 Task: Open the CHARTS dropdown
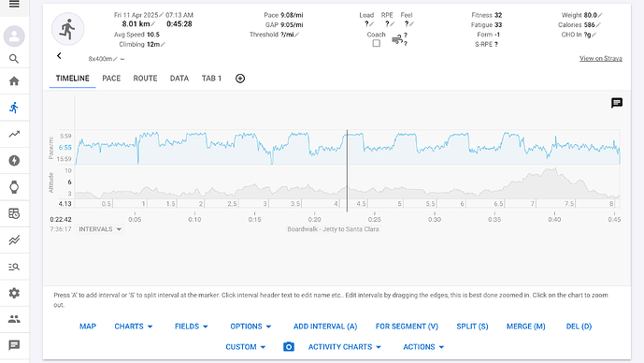(x=134, y=327)
